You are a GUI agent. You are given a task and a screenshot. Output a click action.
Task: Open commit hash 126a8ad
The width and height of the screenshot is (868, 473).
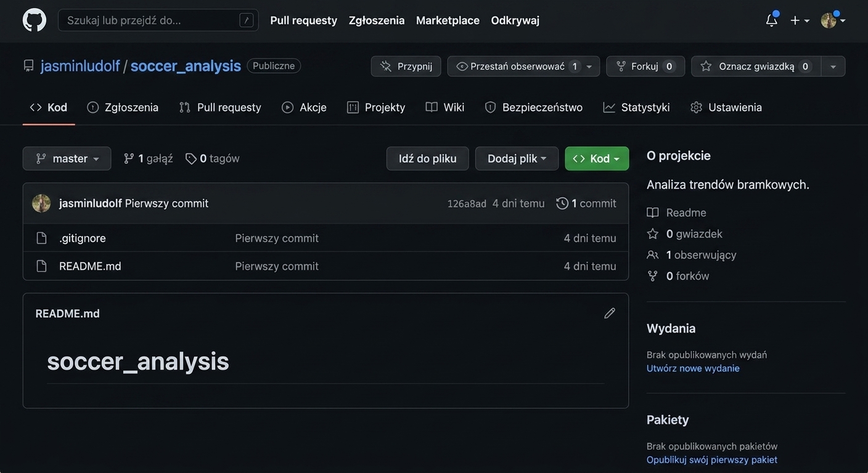tap(467, 203)
